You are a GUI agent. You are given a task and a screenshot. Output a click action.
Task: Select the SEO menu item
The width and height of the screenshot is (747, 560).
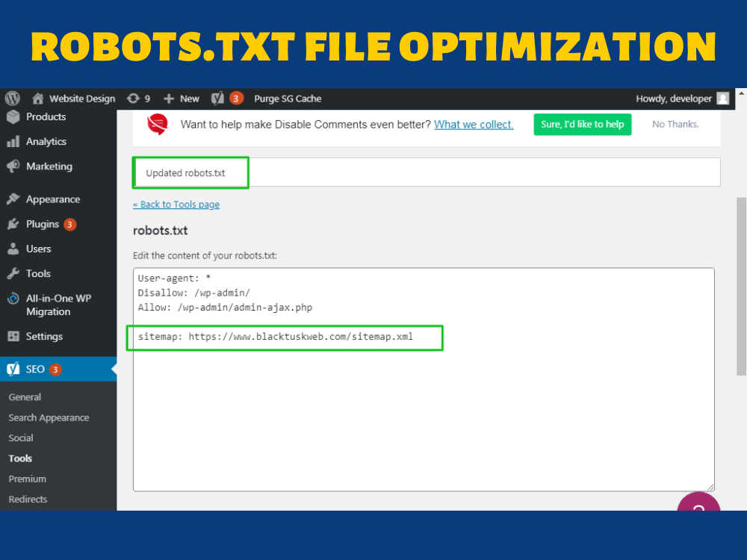pos(35,369)
